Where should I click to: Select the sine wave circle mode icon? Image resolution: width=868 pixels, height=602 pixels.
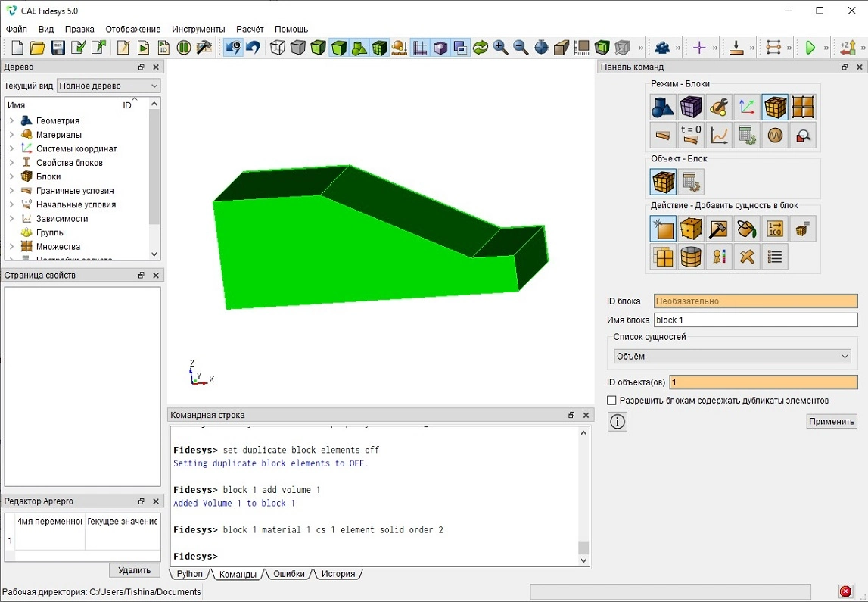pyautogui.click(x=775, y=135)
